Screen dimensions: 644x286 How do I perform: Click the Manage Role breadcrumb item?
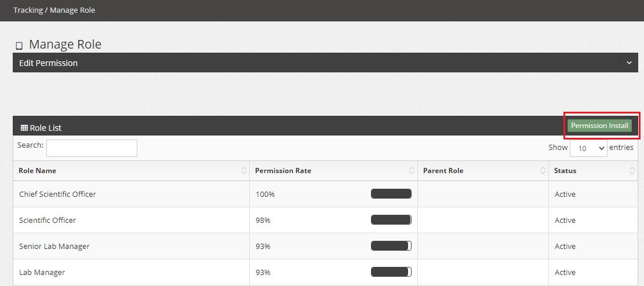pyautogui.click(x=72, y=10)
